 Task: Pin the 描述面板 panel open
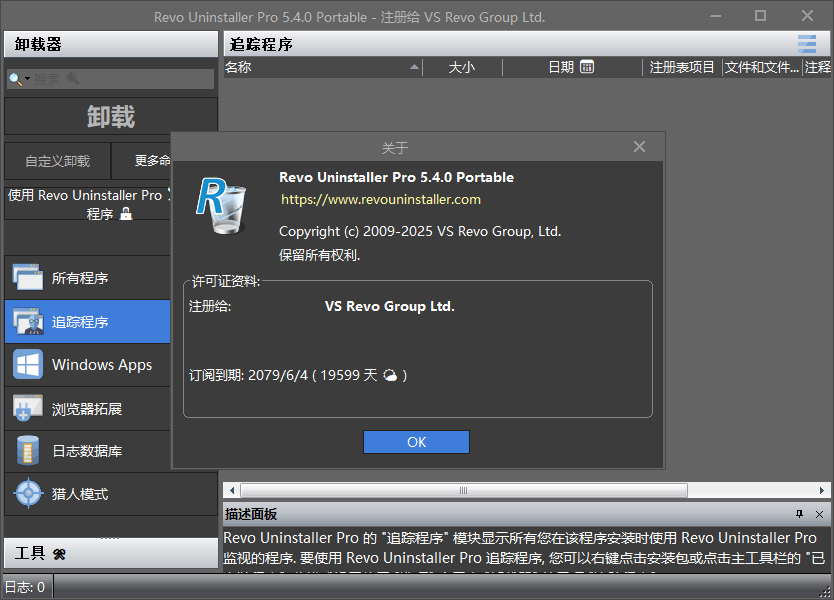pos(798,514)
